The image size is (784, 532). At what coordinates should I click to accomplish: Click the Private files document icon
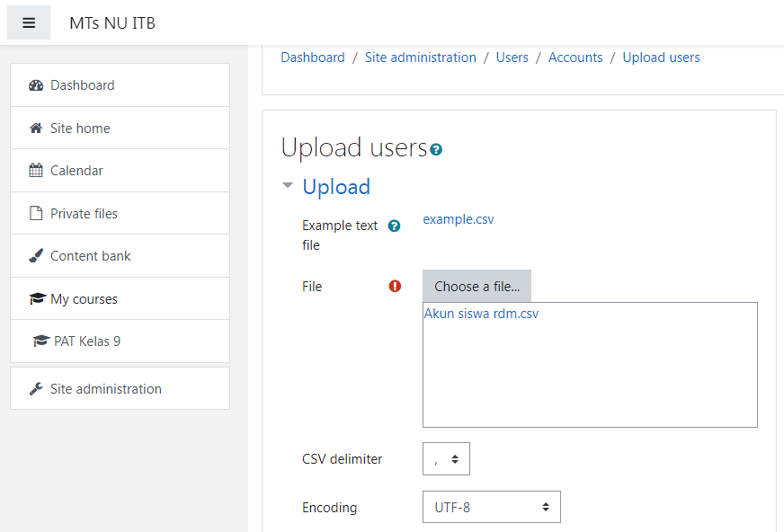point(36,213)
